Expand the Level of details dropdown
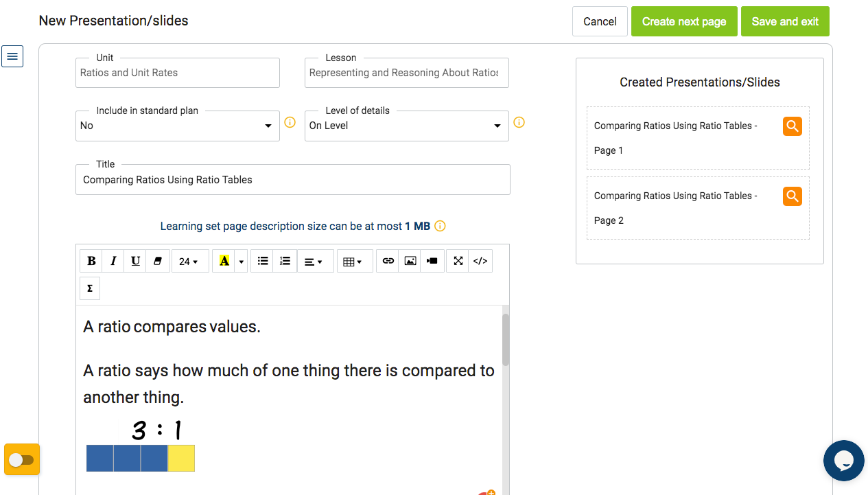The width and height of the screenshot is (868, 495). click(406, 126)
